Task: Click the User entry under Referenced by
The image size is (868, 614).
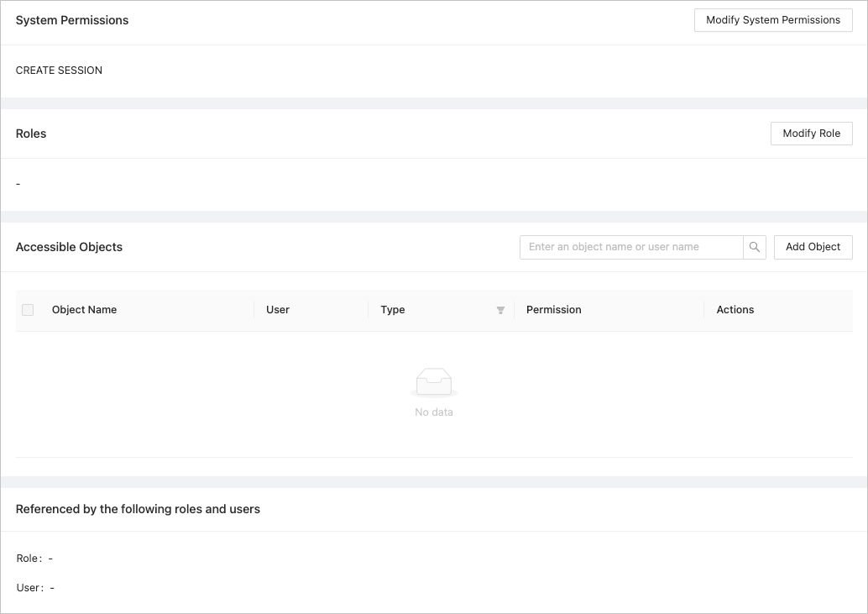Action: coord(35,588)
